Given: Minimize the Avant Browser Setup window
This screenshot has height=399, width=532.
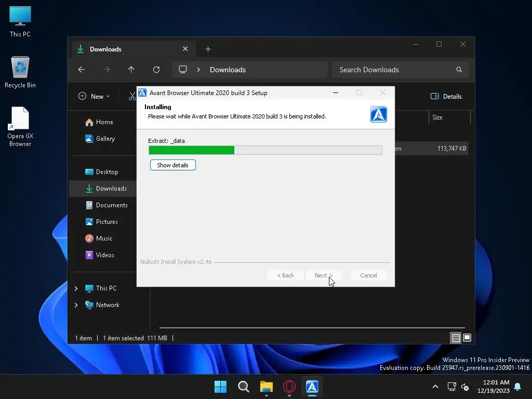Looking at the screenshot, I should (336, 92).
